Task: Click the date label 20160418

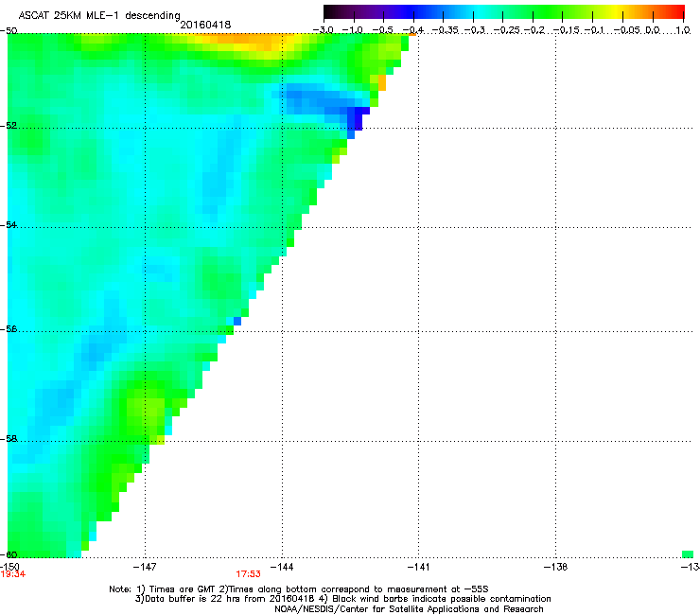Action: point(205,25)
